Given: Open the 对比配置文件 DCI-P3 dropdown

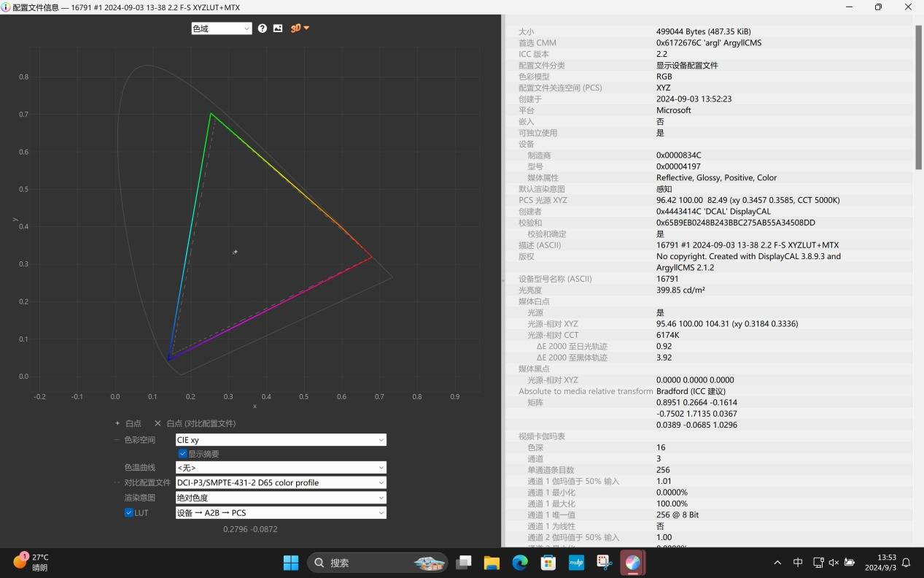Looking at the screenshot, I should (x=281, y=482).
